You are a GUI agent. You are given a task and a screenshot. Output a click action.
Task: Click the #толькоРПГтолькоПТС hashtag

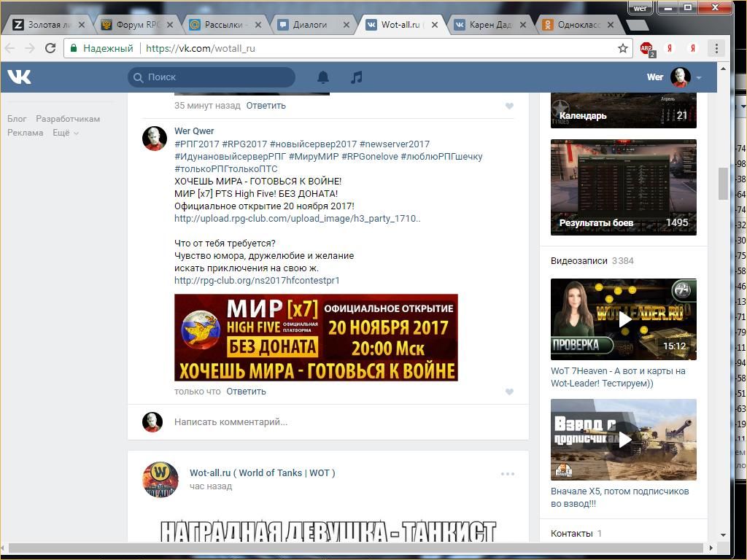(x=226, y=169)
